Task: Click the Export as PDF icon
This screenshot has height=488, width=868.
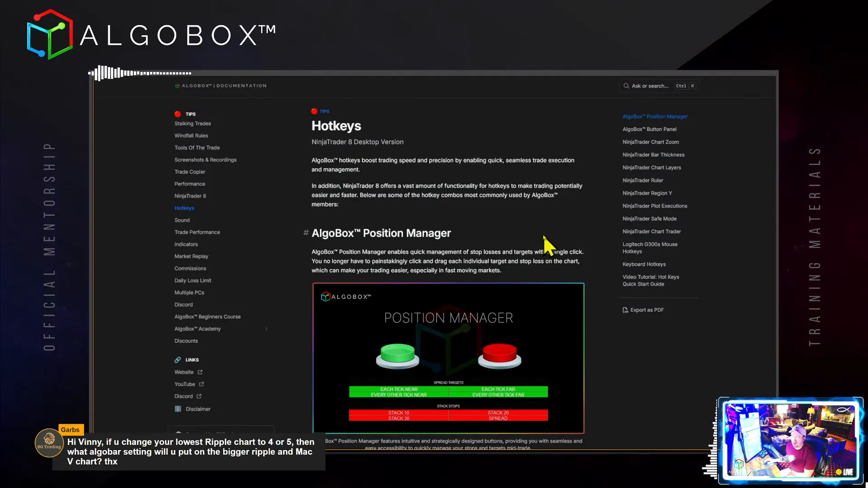Action: coord(625,310)
